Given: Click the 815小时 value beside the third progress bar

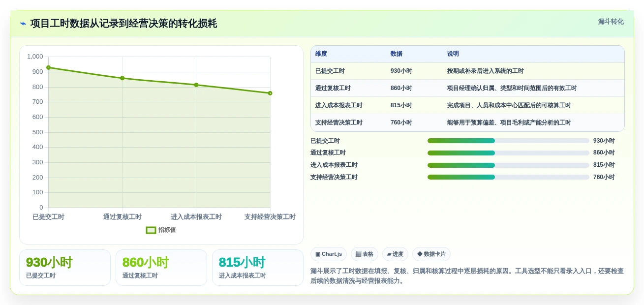Looking at the screenshot, I should 604,165.
